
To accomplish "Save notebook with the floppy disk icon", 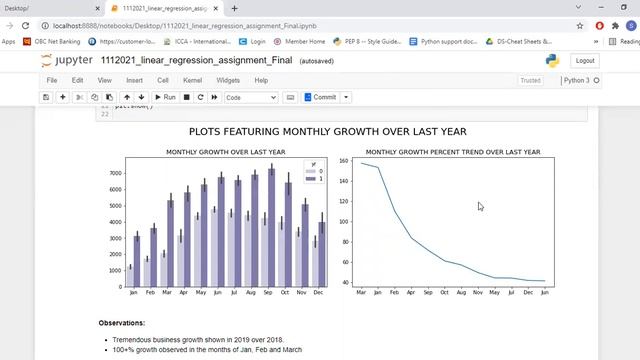I will point(46,97).
